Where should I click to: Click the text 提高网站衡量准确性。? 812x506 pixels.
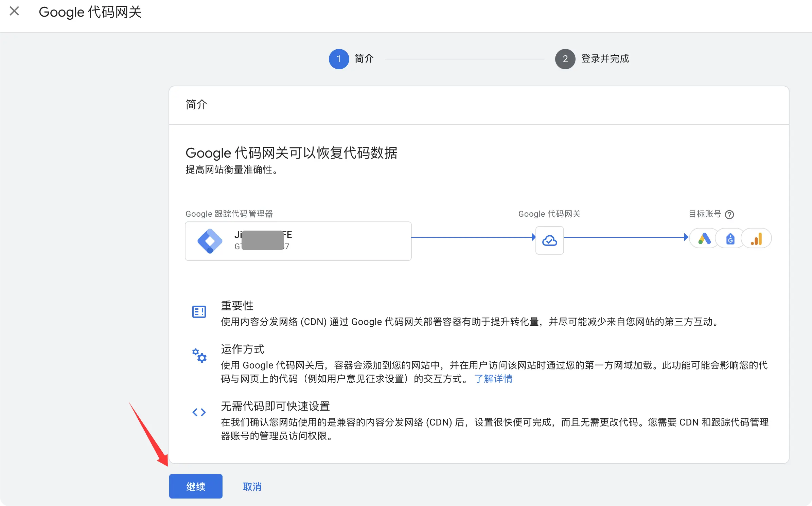[x=233, y=169]
